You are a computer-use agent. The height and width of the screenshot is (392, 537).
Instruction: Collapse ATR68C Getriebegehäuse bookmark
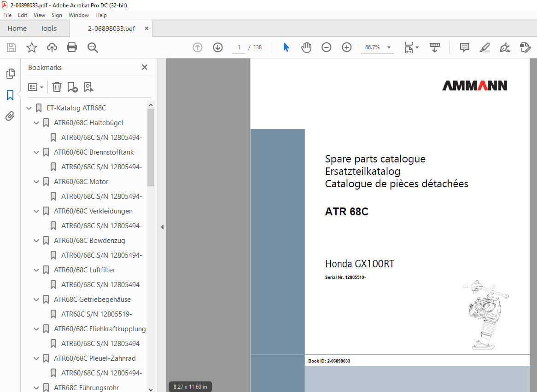[36, 300]
